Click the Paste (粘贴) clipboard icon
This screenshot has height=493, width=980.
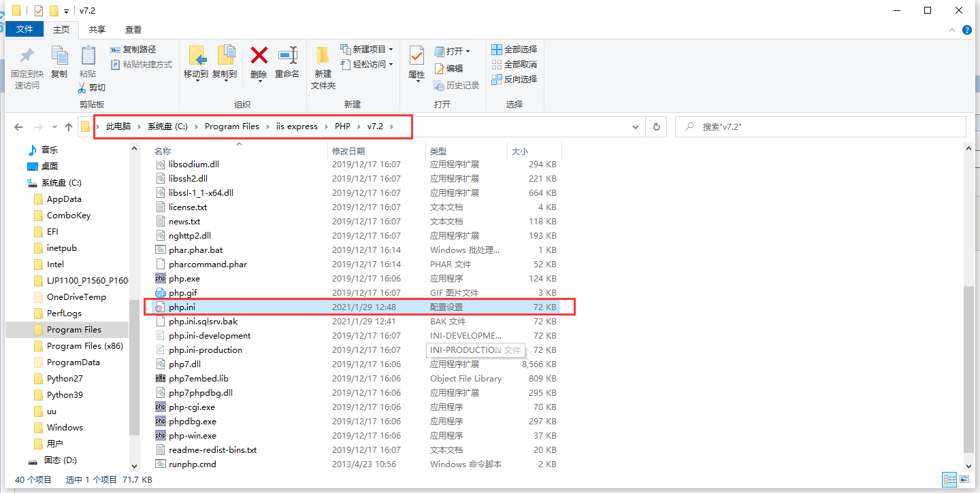click(88, 56)
